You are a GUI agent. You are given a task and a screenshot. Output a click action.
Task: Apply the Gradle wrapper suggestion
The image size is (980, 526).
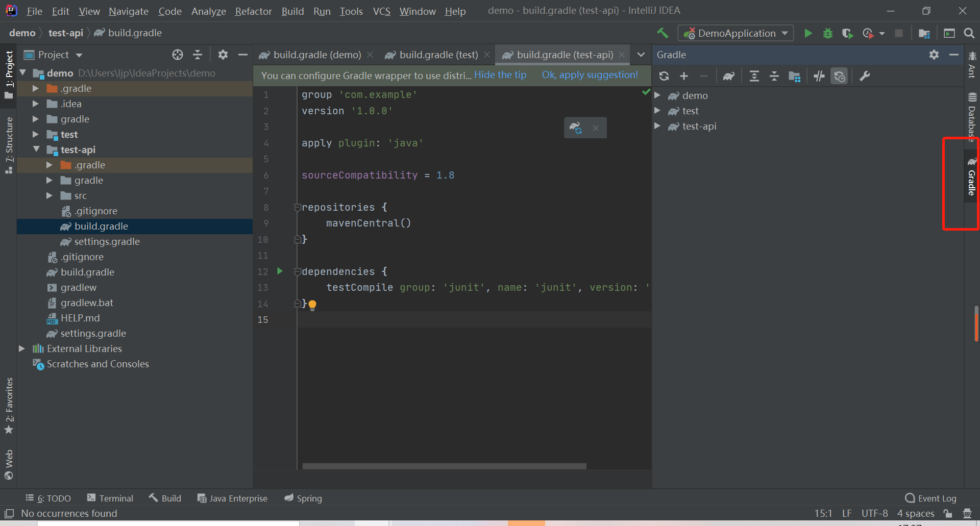590,75
